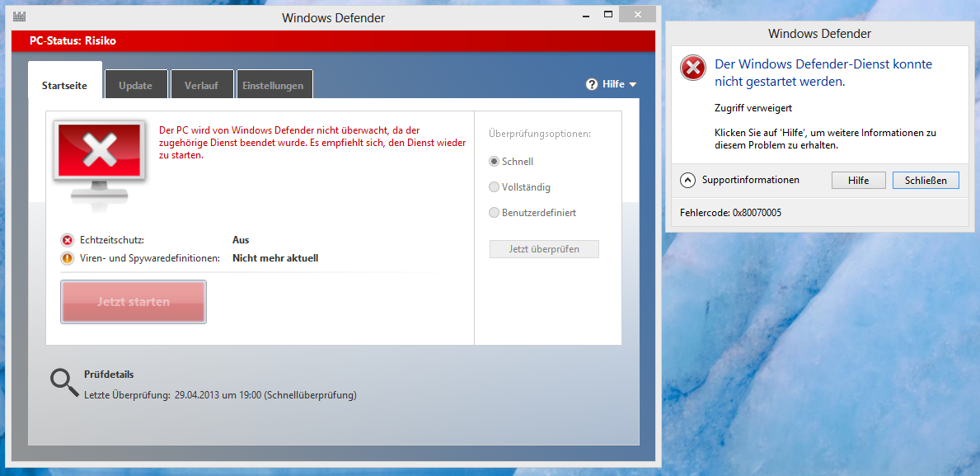This screenshot has width=980, height=476.
Task: Click the red error icon in the dialog
Action: tap(692, 68)
